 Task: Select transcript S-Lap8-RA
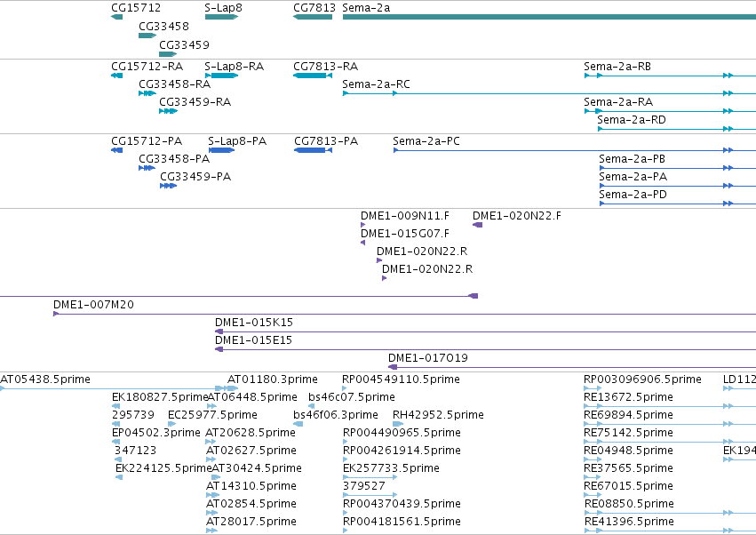click(x=235, y=66)
